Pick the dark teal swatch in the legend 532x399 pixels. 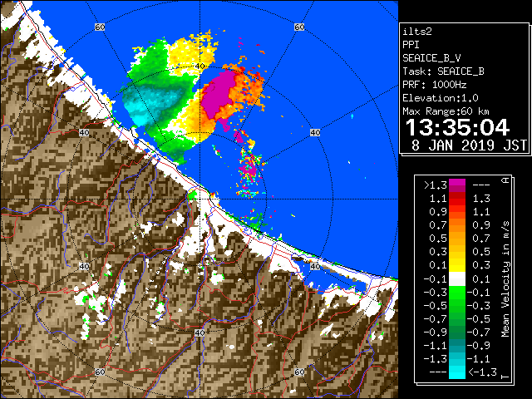pos(457,344)
